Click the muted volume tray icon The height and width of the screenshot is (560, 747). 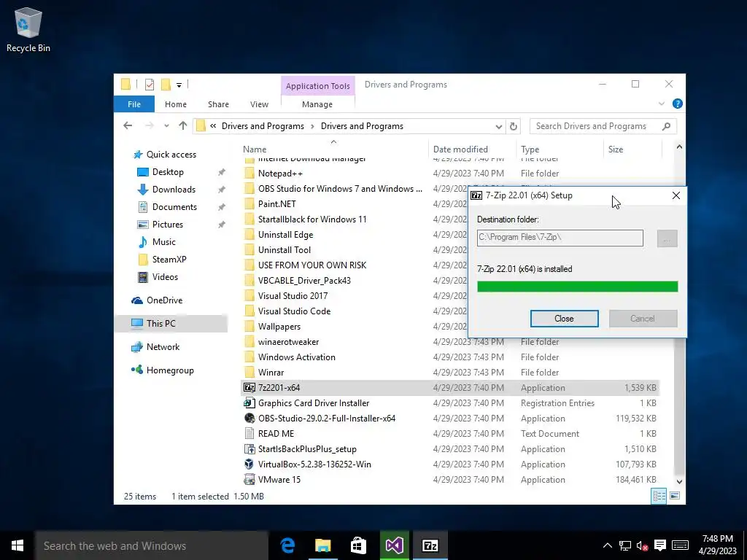coord(642,545)
